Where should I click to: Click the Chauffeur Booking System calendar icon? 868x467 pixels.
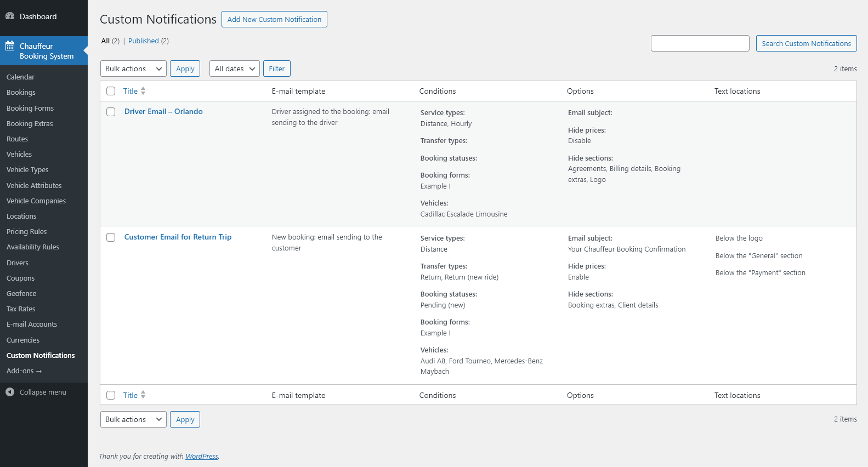(10, 46)
